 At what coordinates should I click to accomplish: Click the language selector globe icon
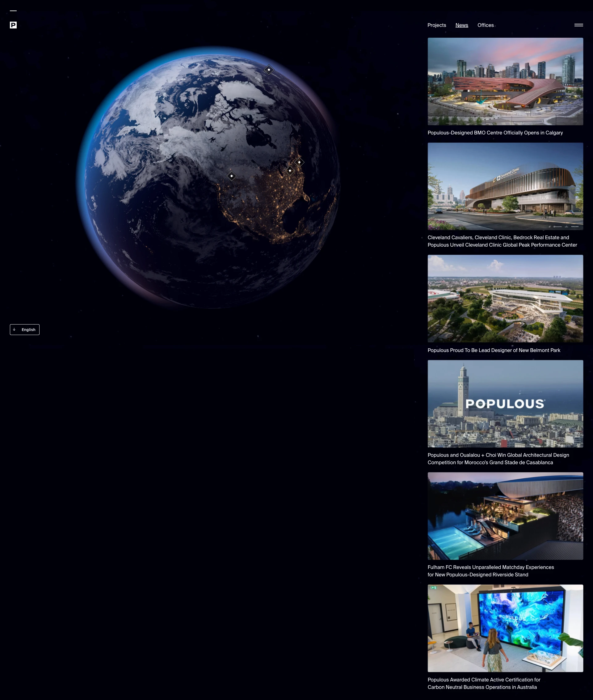[x=14, y=329]
